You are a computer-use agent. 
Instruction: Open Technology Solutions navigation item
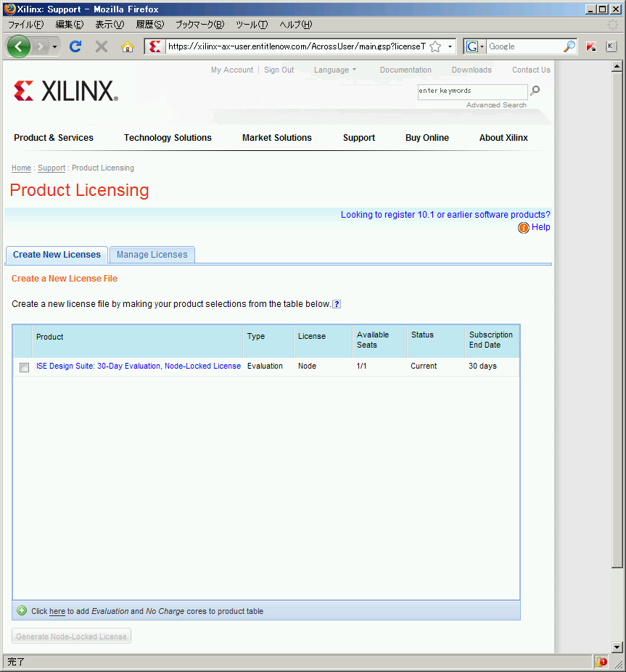(168, 138)
